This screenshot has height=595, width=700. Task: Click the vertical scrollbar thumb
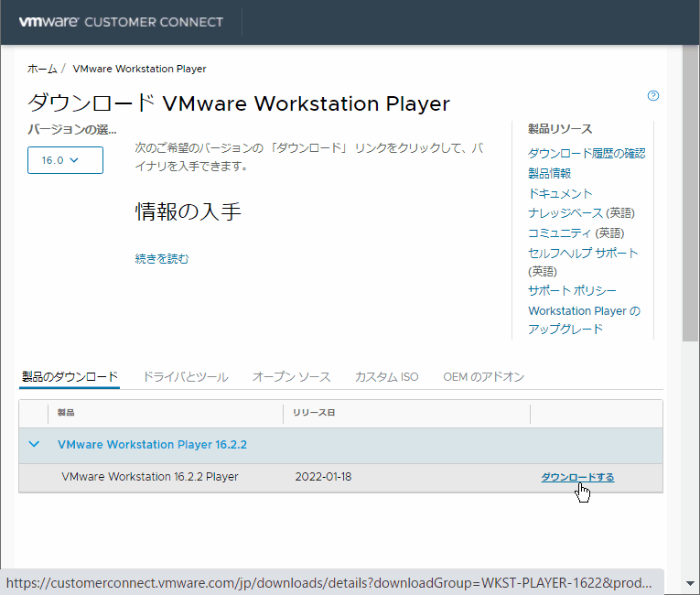[x=690, y=193]
